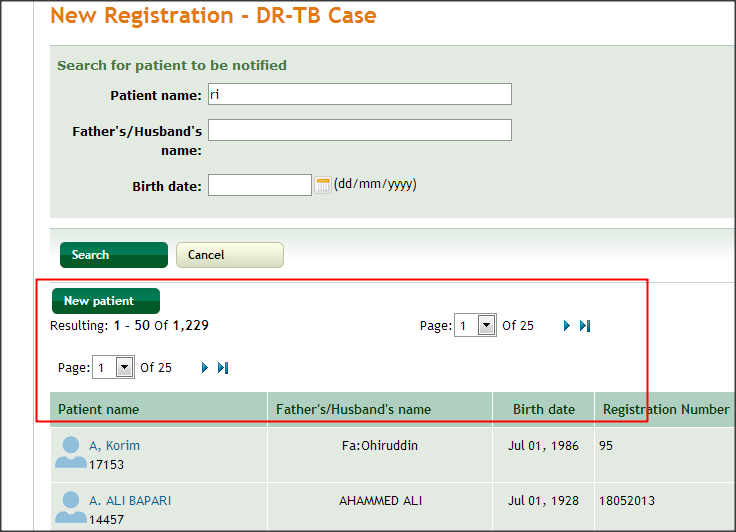Open the birth date calendar picker
This screenshot has height=532, width=736.
point(322,185)
